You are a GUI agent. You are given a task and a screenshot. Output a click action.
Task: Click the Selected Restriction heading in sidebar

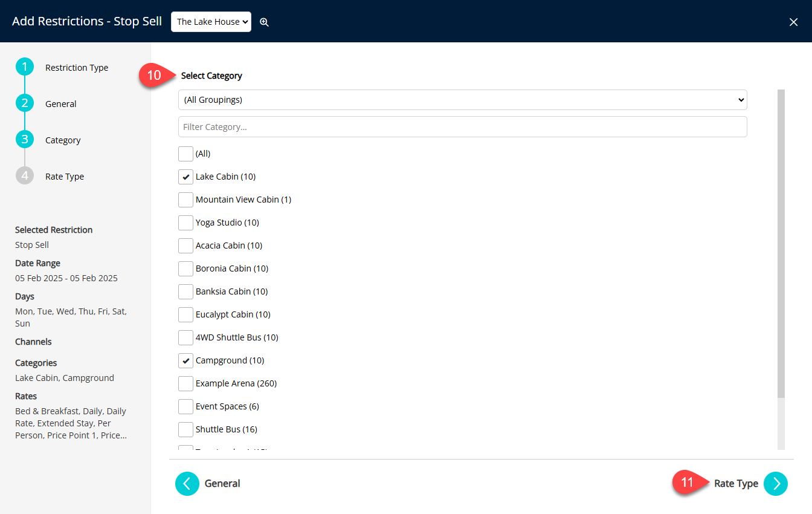coord(54,230)
